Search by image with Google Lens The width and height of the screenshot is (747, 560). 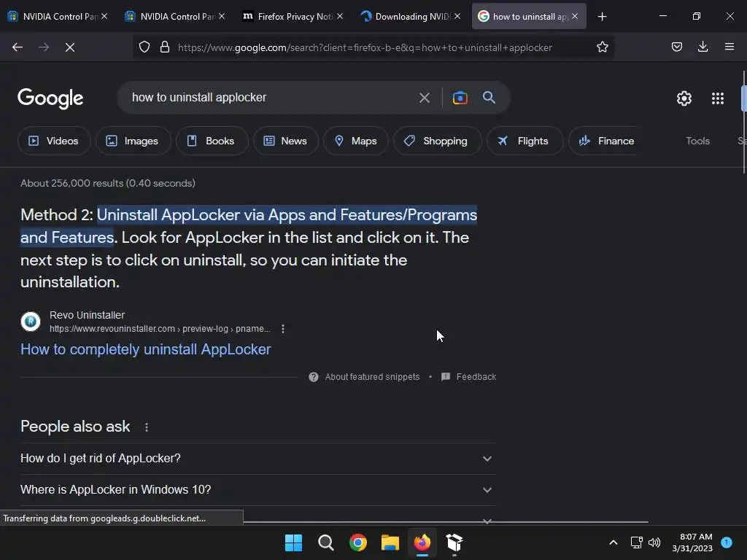(460, 98)
